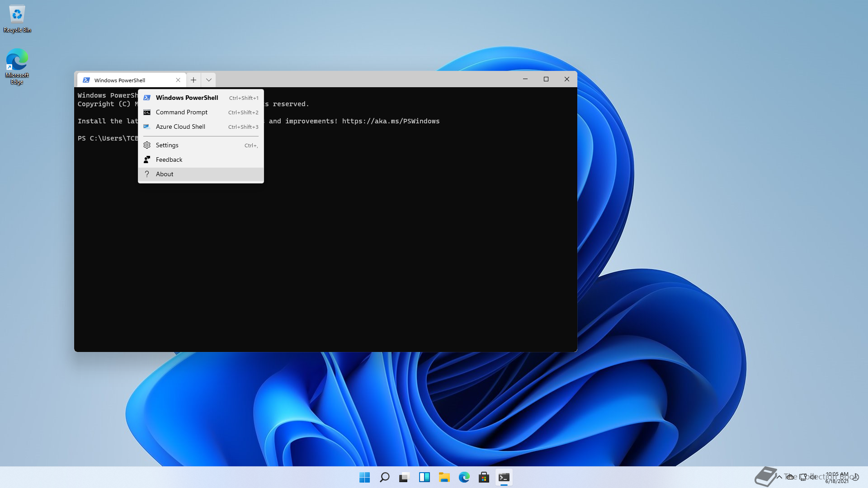This screenshot has height=488, width=868.
Task: Click the Settings gear icon in the menu
Action: 147,145
